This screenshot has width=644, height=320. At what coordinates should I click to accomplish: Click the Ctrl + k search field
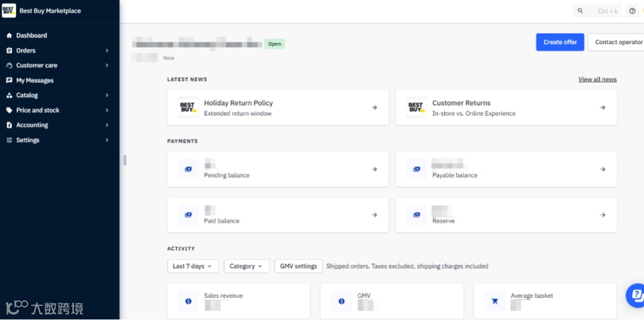(597, 11)
